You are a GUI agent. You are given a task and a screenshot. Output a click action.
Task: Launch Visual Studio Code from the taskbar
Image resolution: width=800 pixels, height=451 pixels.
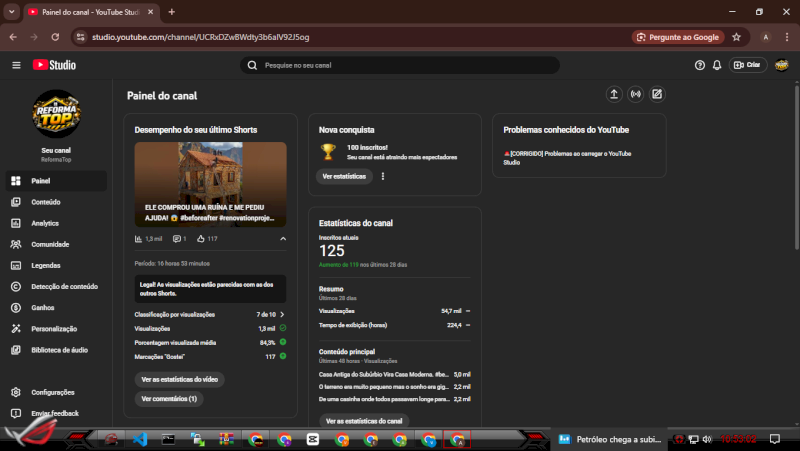point(140,439)
